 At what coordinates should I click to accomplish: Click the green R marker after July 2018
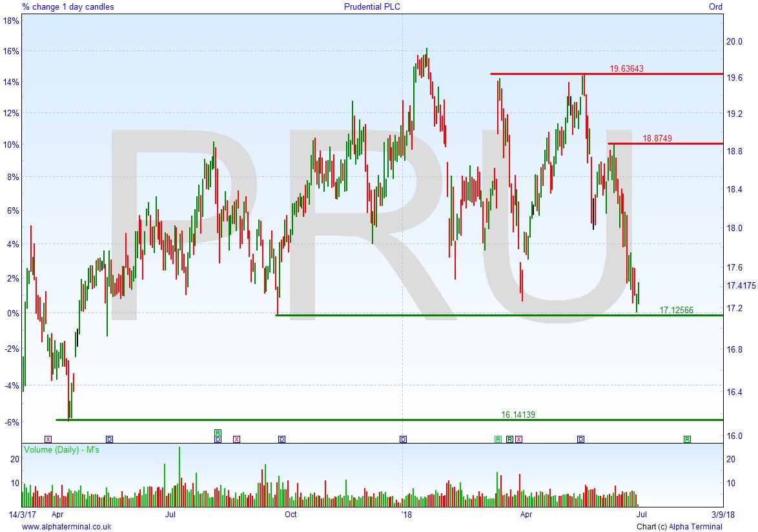(x=687, y=439)
